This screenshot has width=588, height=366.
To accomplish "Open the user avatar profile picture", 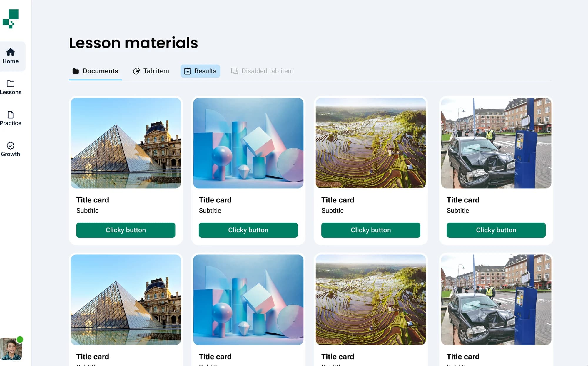I will 11,349.
